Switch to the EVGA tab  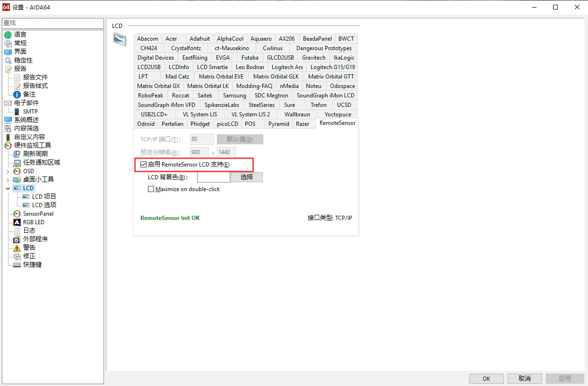223,58
